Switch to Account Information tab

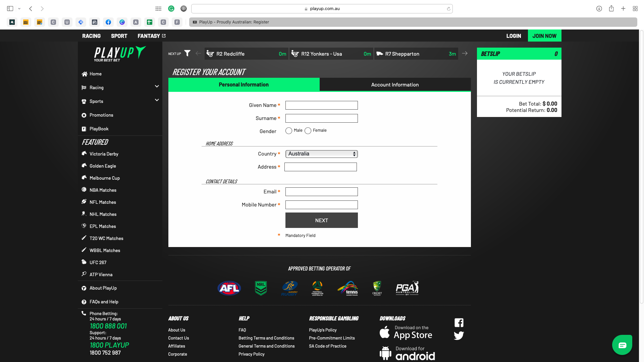click(x=395, y=85)
